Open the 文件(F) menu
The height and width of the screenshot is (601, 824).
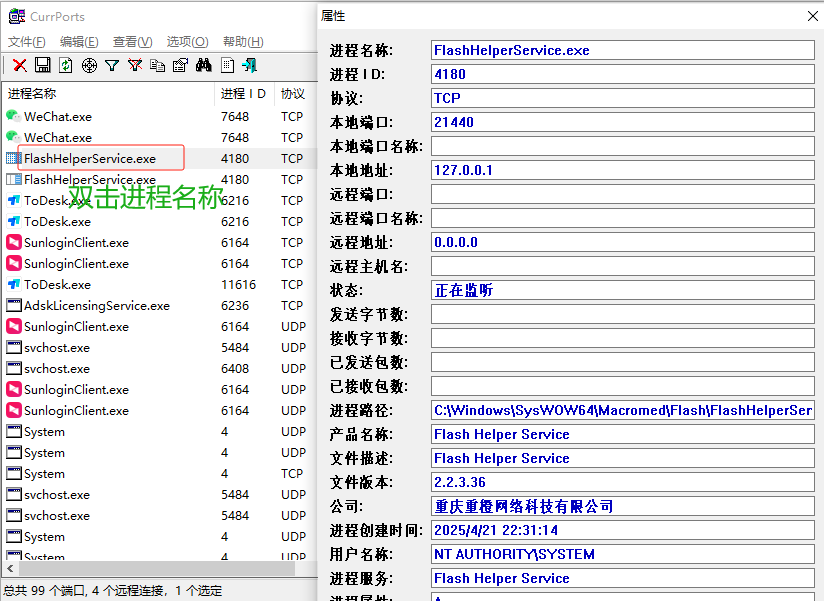[x=26, y=42]
